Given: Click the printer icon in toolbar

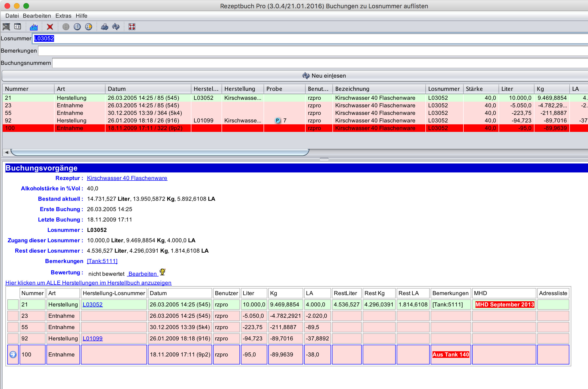Looking at the screenshot, I should click(x=105, y=27).
